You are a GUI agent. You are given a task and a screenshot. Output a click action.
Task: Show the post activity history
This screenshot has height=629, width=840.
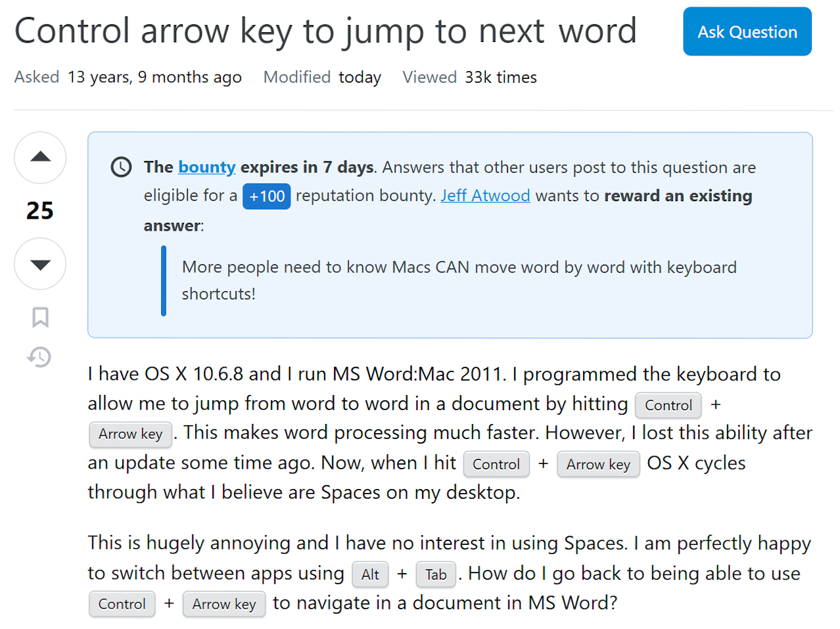coord(39,357)
